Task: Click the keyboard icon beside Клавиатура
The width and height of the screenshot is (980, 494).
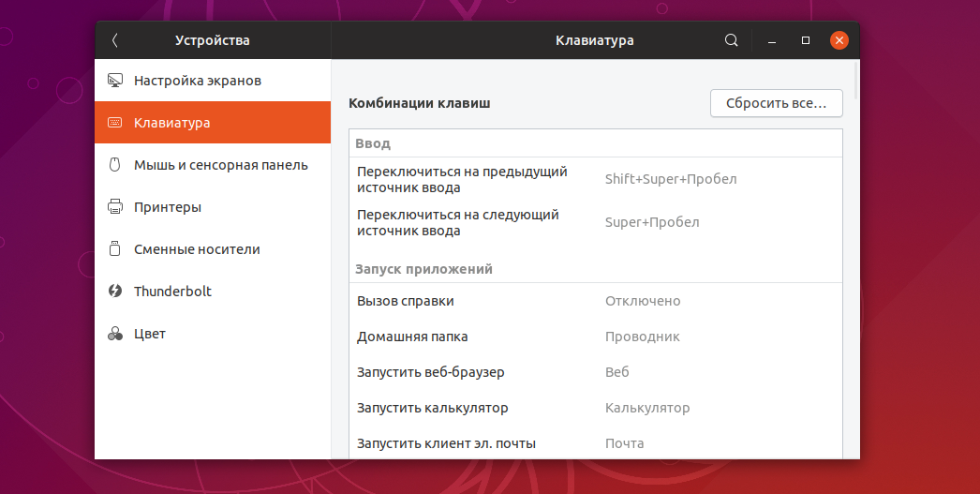Action: tap(115, 123)
